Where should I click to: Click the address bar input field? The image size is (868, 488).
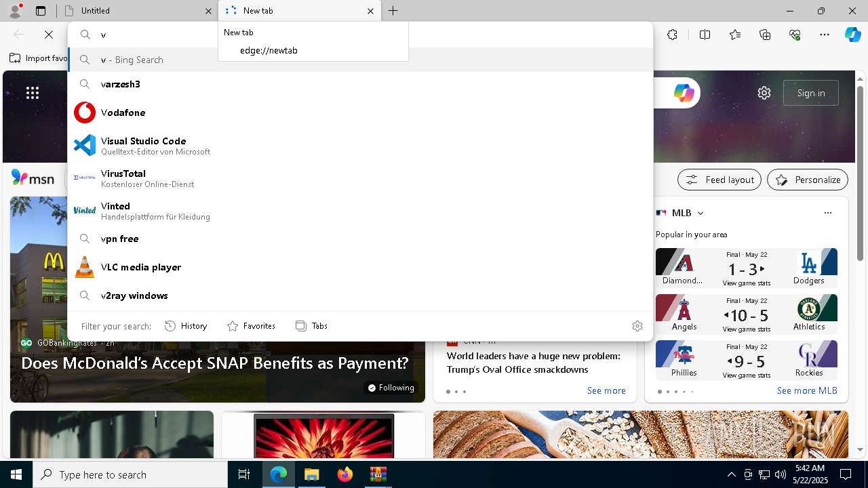[x=359, y=35]
